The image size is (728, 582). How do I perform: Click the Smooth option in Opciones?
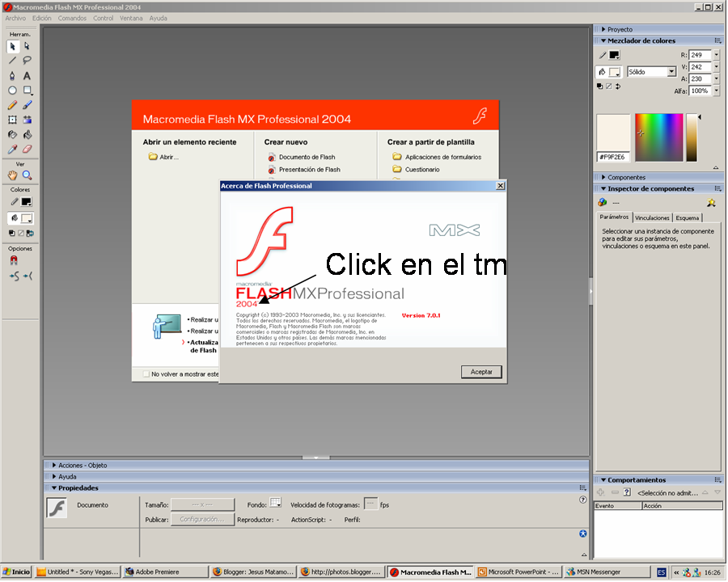(15, 277)
